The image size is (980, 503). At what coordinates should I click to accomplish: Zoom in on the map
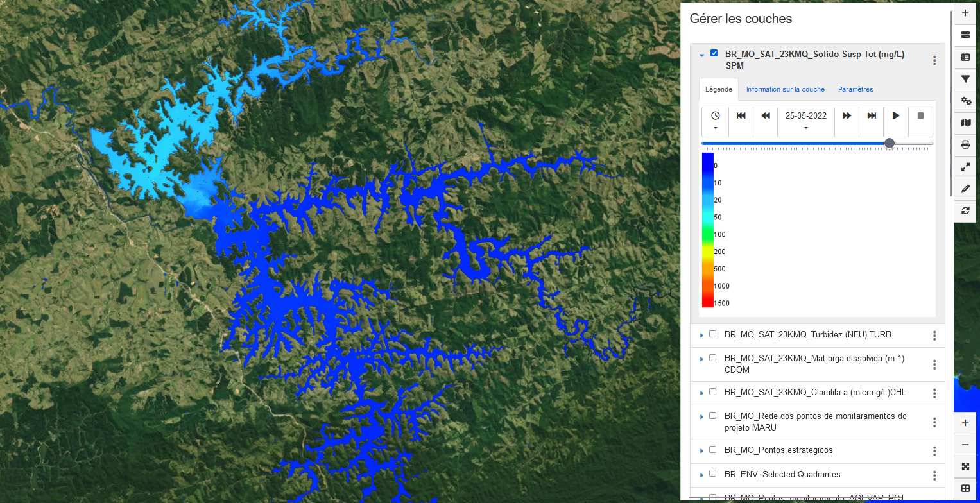click(965, 423)
